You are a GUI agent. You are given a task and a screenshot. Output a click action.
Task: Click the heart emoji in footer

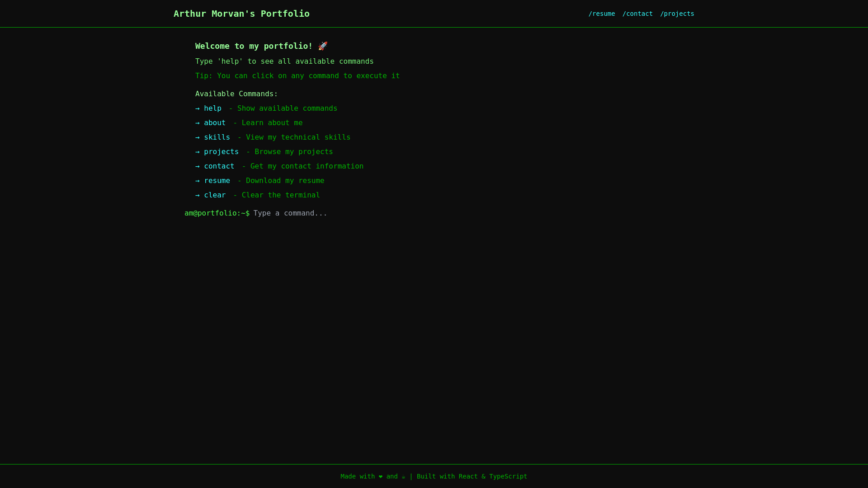pos(381,476)
